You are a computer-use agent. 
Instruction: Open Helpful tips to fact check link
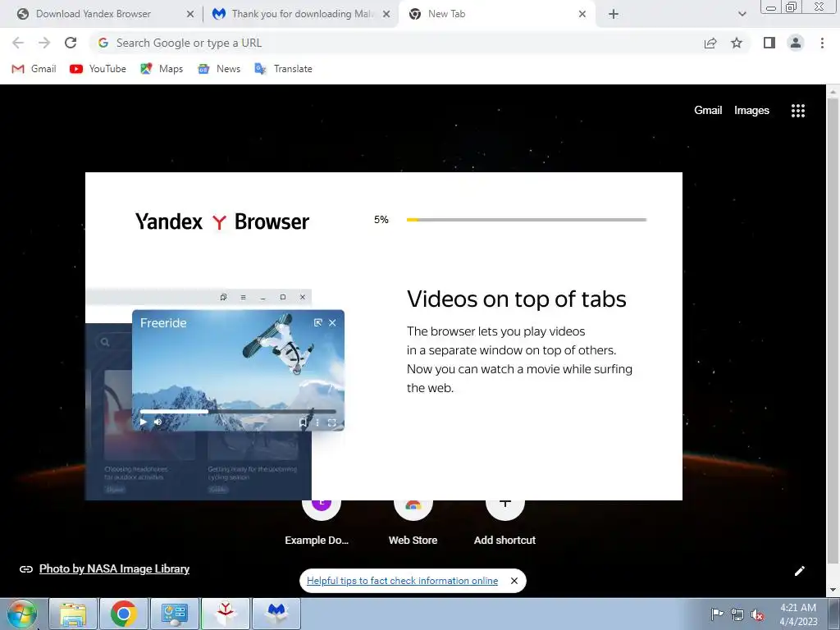point(402,581)
